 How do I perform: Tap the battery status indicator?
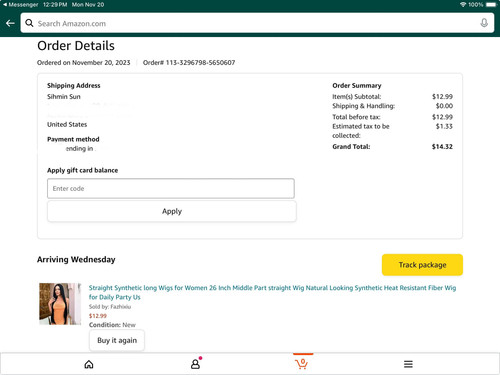pos(491,5)
